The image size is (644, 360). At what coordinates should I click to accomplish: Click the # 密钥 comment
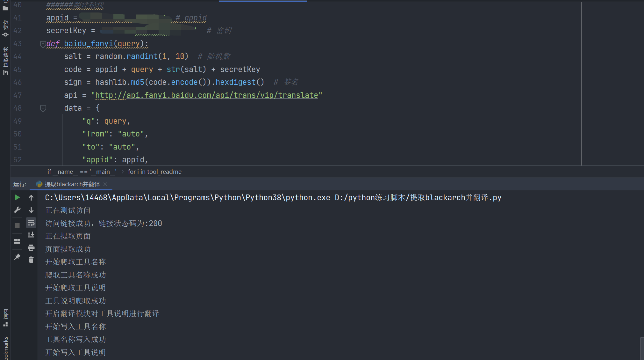point(219,31)
